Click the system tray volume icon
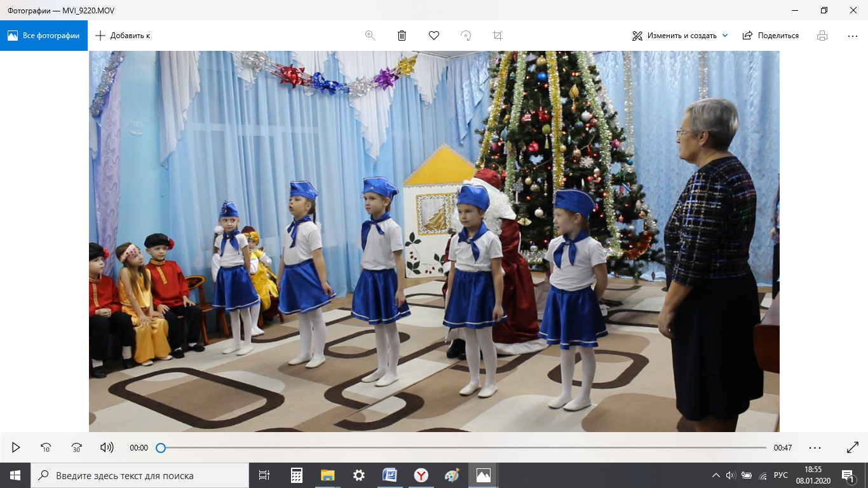Image resolution: width=868 pixels, height=488 pixels. point(731,475)
